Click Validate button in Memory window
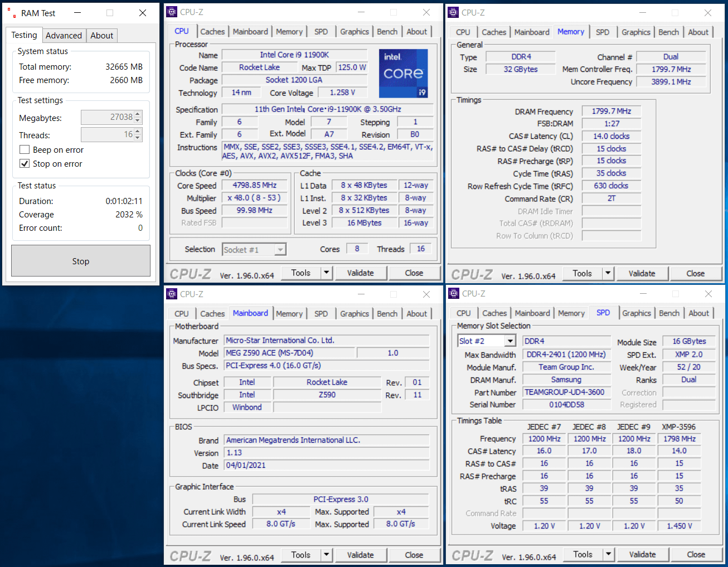The height and width of the screenshot is (567, 728). pos(642,273)
